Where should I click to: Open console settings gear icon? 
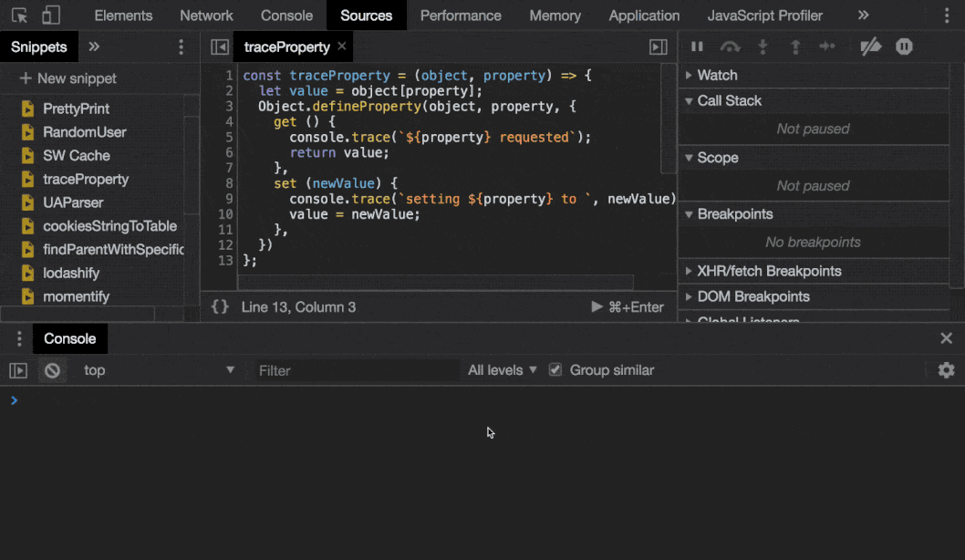946,370
